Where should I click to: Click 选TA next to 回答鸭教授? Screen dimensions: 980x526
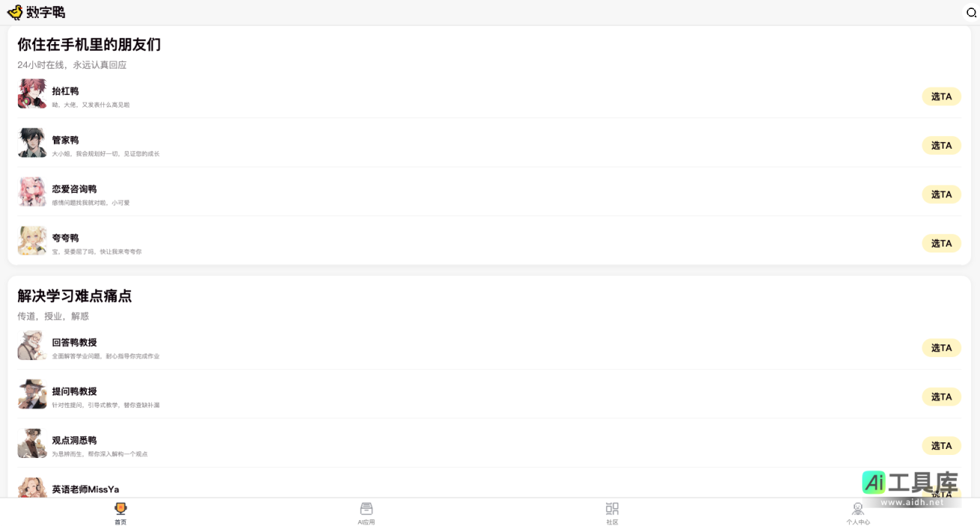point(940,348)
